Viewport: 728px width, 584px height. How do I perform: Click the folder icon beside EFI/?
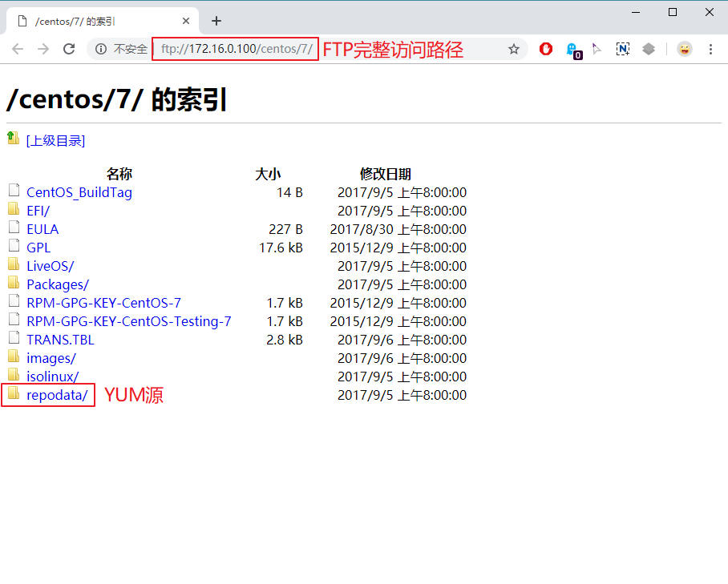[14, 209]
